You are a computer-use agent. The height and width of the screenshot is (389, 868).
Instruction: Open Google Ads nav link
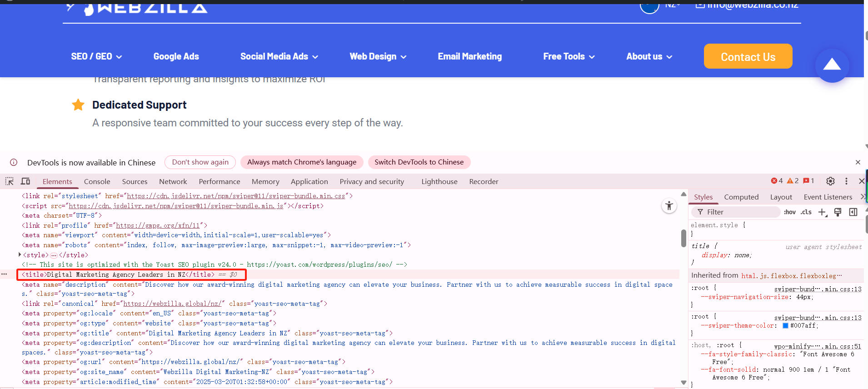[176, 56]
